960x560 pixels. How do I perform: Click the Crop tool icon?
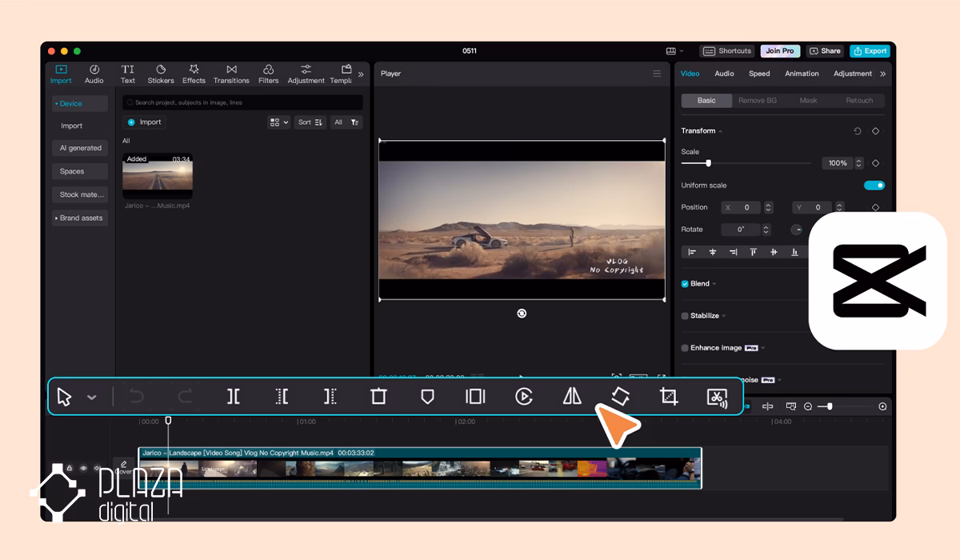click(x=669, y=396)
